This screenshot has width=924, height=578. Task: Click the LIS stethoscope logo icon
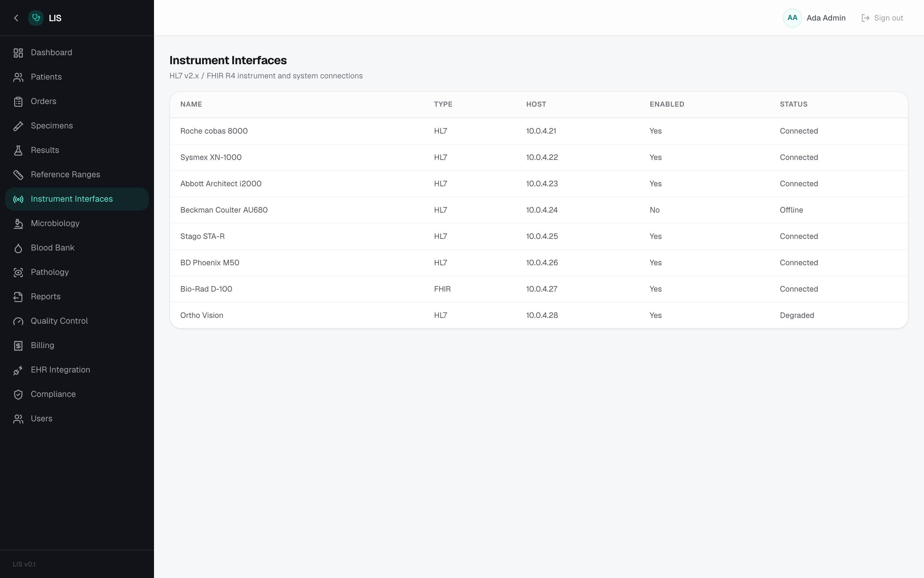(x=36, y=18)
